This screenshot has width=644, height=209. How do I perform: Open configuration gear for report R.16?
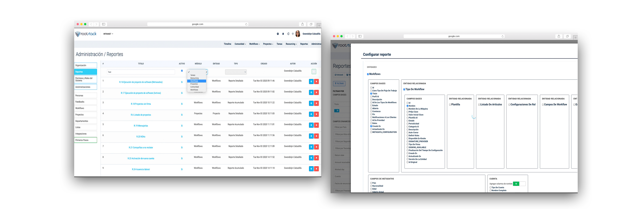[x=311, y=82]
